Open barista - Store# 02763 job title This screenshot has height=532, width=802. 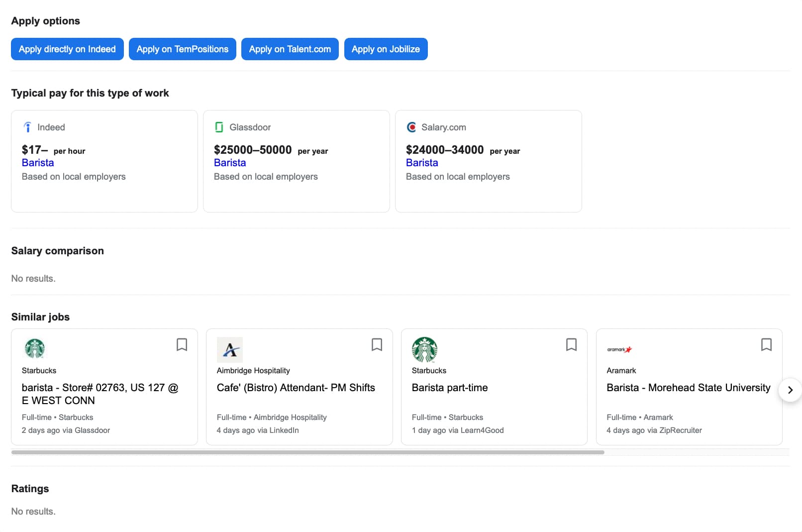(x=100, y=394)
